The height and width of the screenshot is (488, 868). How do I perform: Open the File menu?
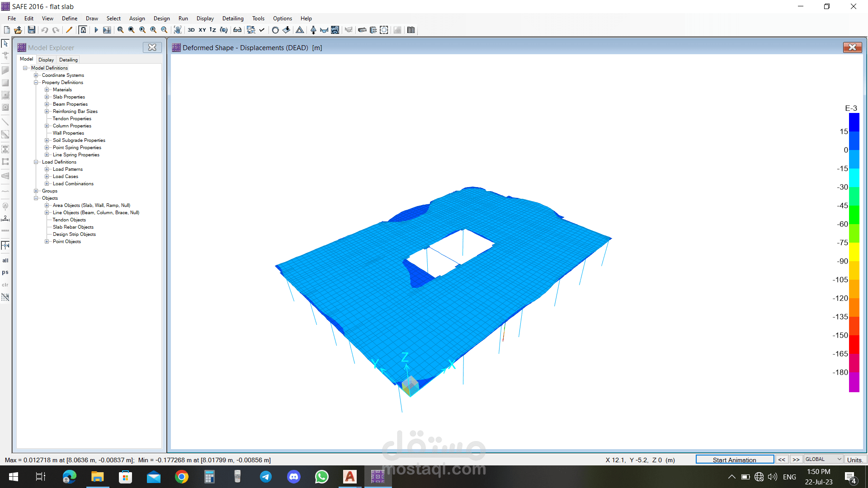point(12,19)
